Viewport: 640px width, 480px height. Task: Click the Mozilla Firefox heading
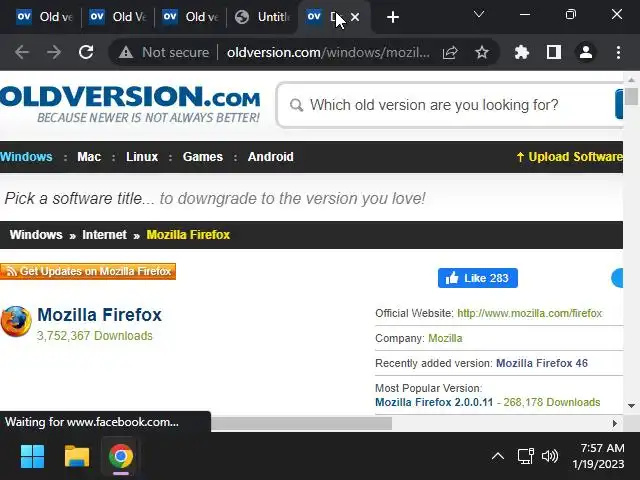(x=100, y=315)
